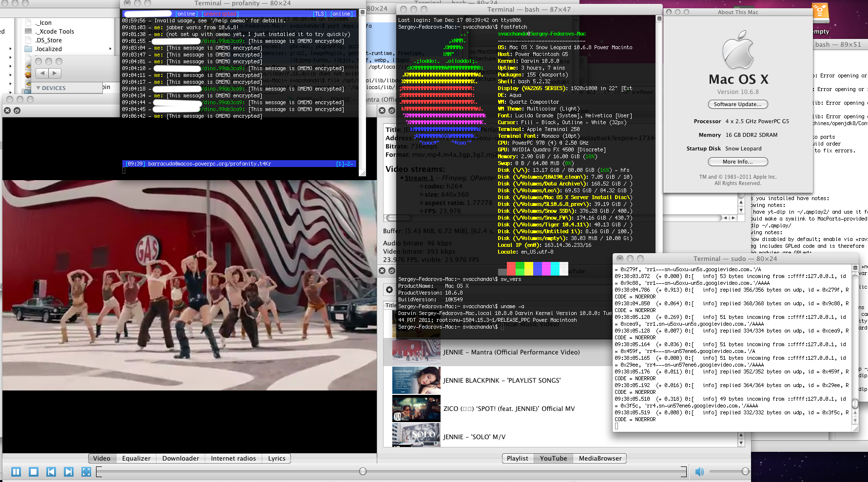The width and height of the screenshot is (868, 482).
Task: Click the Finder back arrow
Action: [x=42, y=74]
